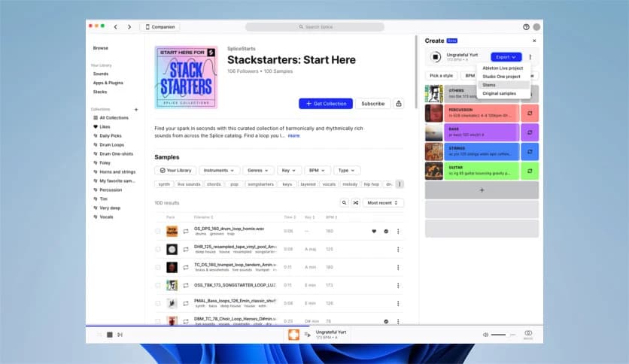This screenshot has width=629, height=364.
Task: Click the Search Splice field
Action: (325, 27)
